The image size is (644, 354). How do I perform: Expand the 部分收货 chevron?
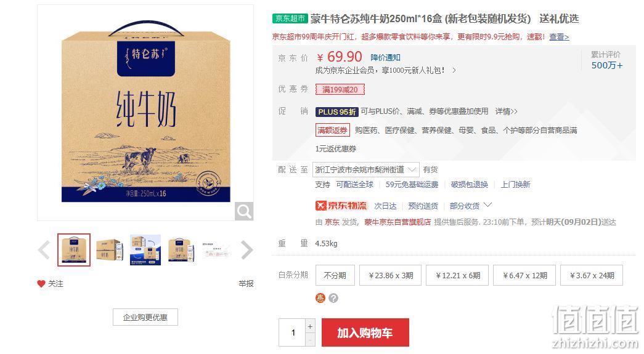(488, 204)
